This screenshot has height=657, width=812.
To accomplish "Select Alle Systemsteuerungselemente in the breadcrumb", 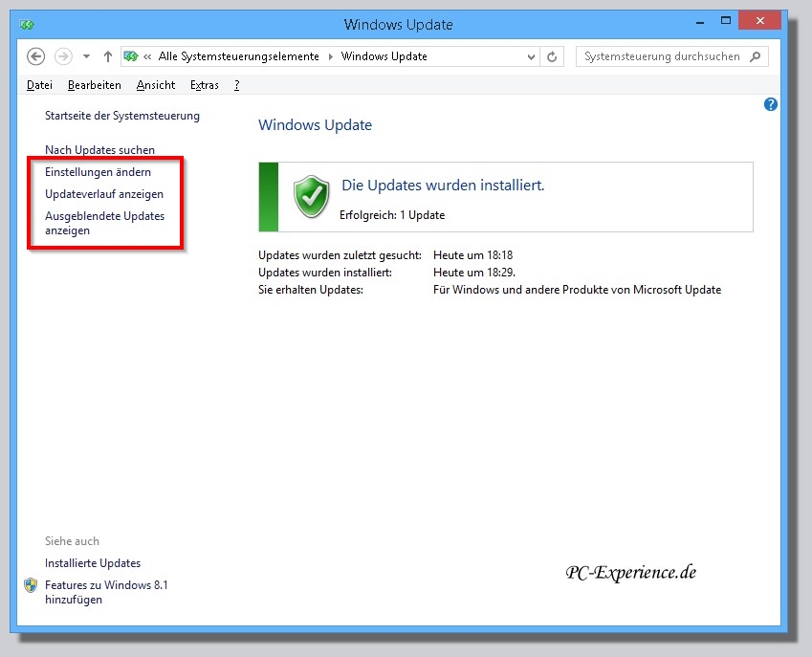I will [x=238, y=56].
